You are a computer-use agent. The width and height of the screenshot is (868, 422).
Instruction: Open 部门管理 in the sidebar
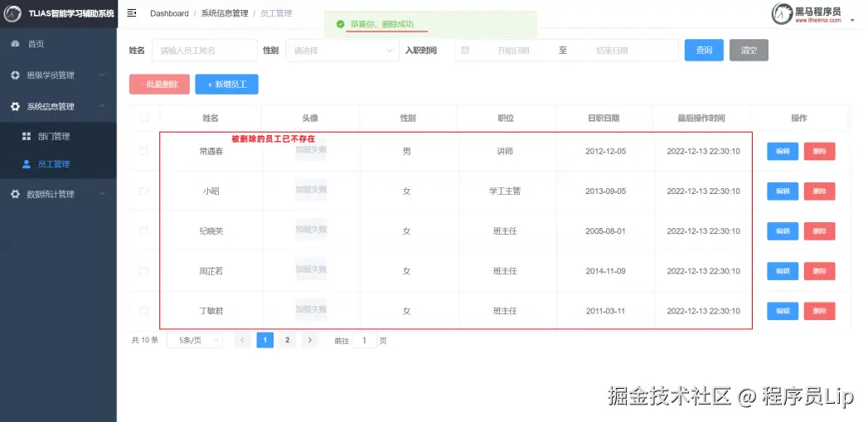coord(58,136)
